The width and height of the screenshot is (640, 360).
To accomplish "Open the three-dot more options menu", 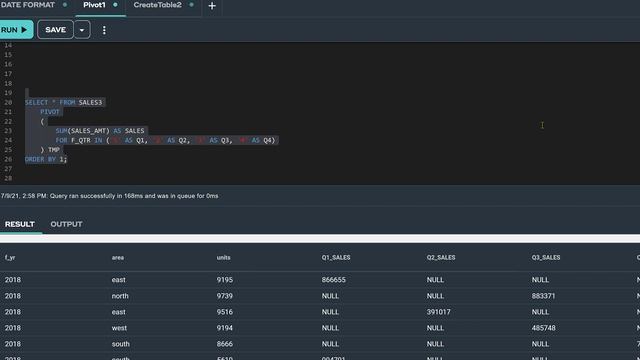I will pos(104,30).
